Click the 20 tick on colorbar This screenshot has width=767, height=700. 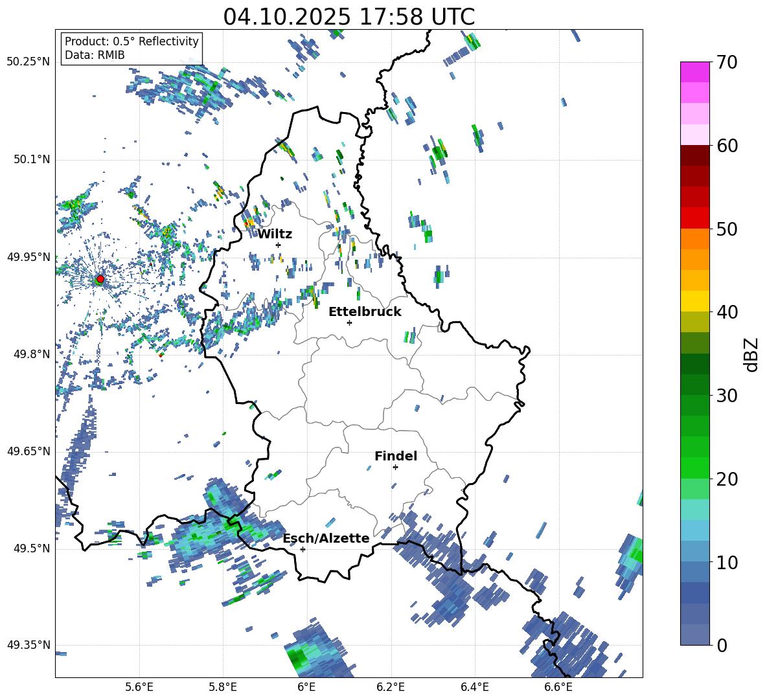click(x=727, y=479)
